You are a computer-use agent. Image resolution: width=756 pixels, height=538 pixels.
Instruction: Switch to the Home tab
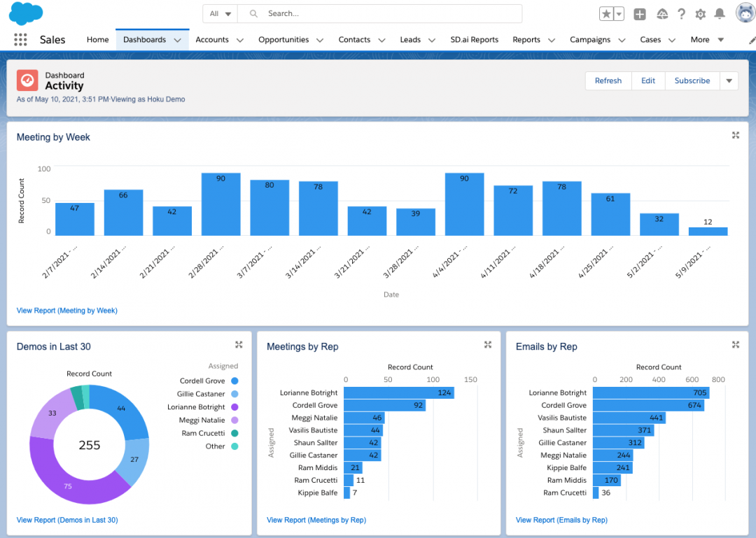pos(97,40)
